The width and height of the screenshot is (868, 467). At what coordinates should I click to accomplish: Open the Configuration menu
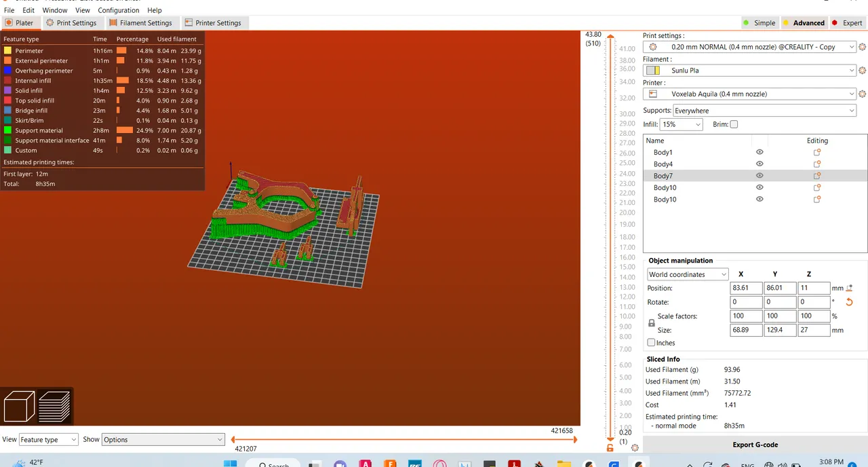tap(119, 10)
